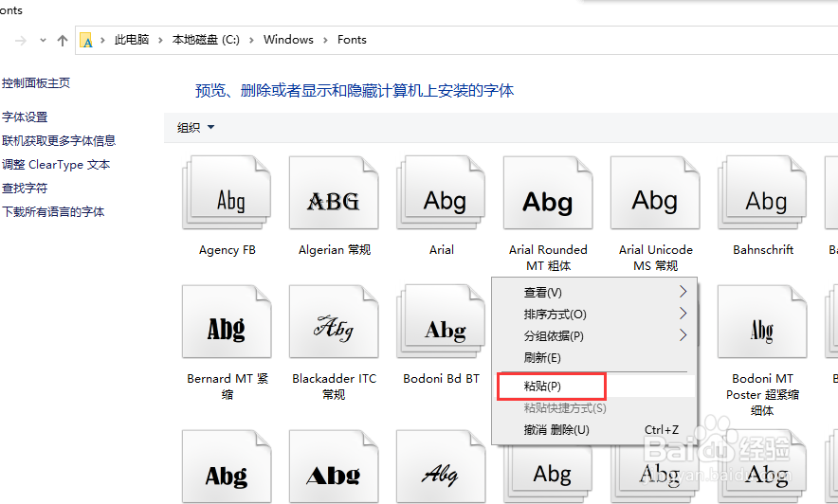Click the Bodoni Bd BT font name label
The image size is (838, 504).
(441, 379)
